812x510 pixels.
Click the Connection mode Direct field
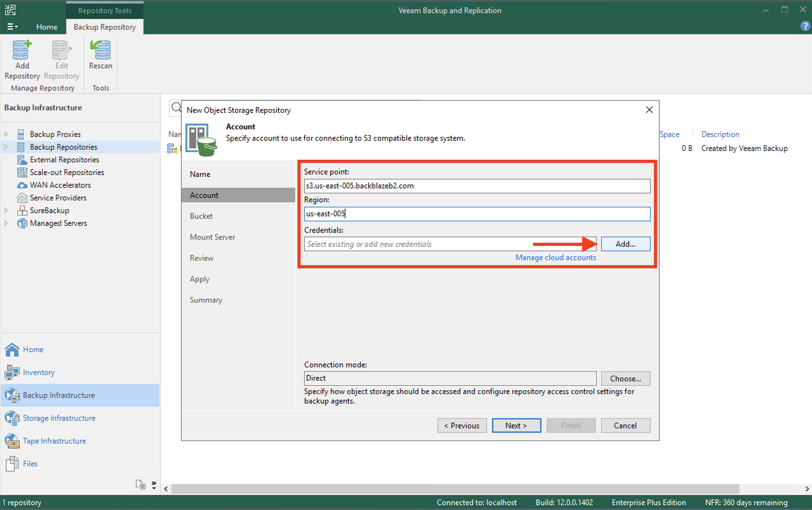pos(450,379)
